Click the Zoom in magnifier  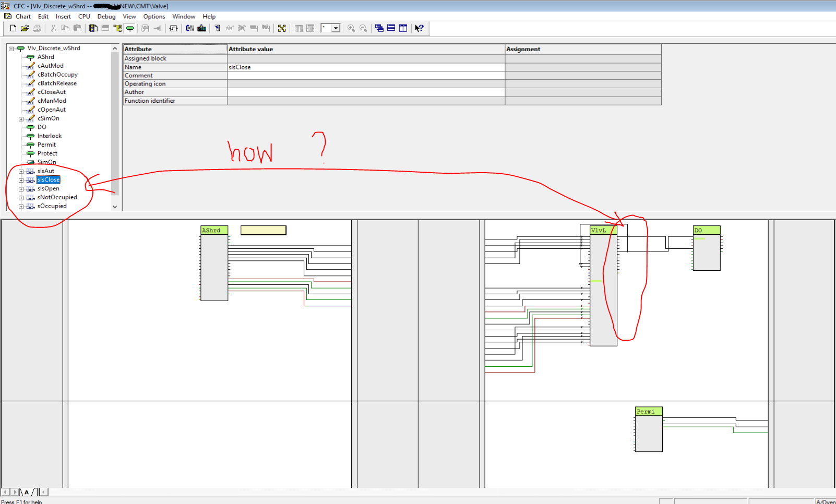[x=351, y=28]
